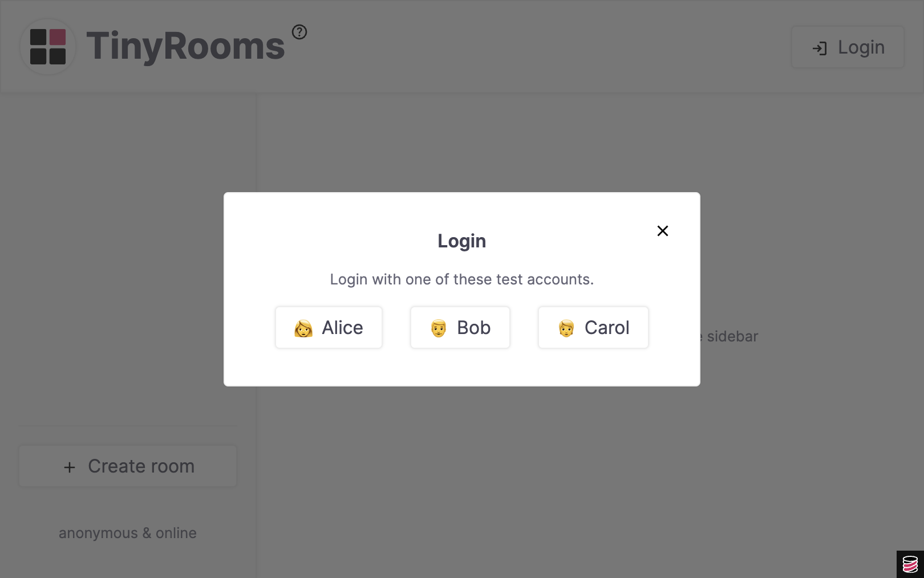Click the anonymous & online status text
Screen dimensions: 924x578
pos(128,533)
